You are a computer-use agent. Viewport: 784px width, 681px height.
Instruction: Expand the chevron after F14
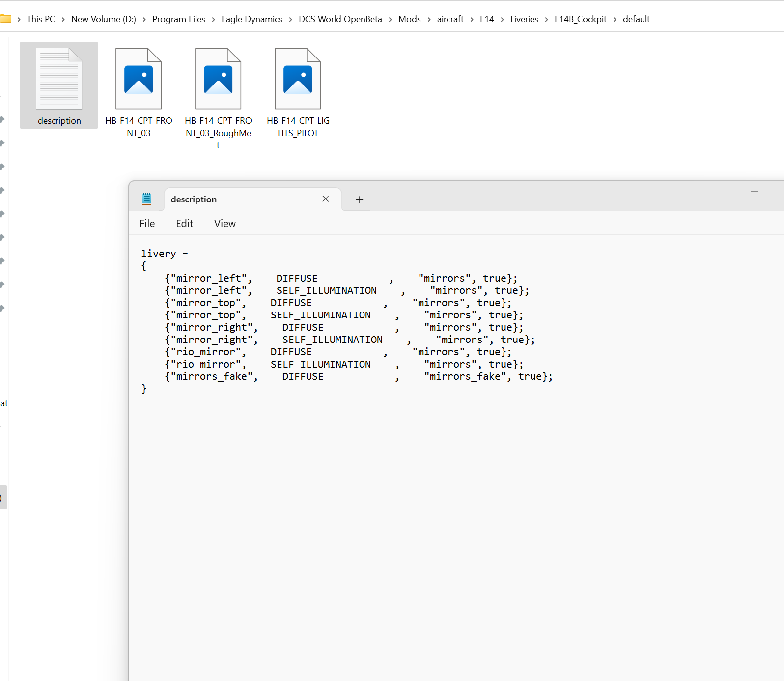coord(503,20)
